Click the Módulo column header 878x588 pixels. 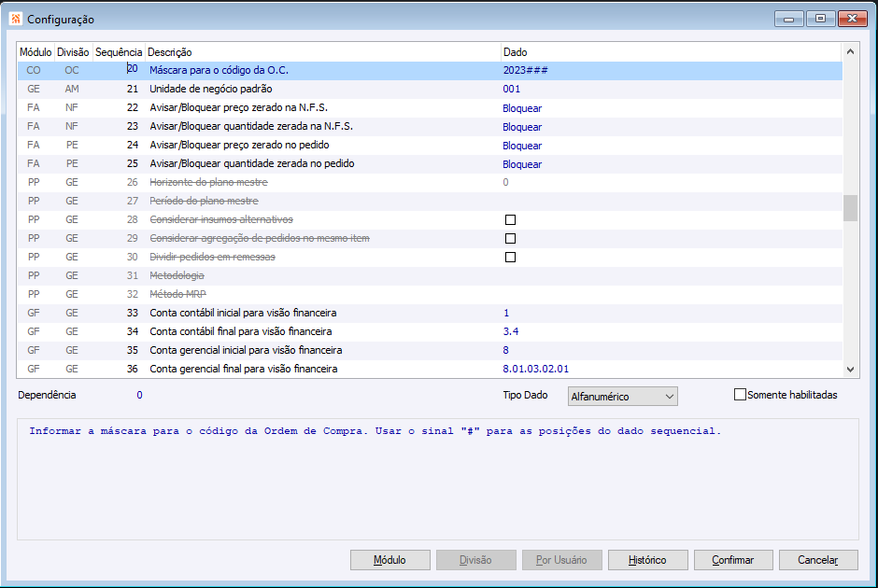(x=35, y=52)
